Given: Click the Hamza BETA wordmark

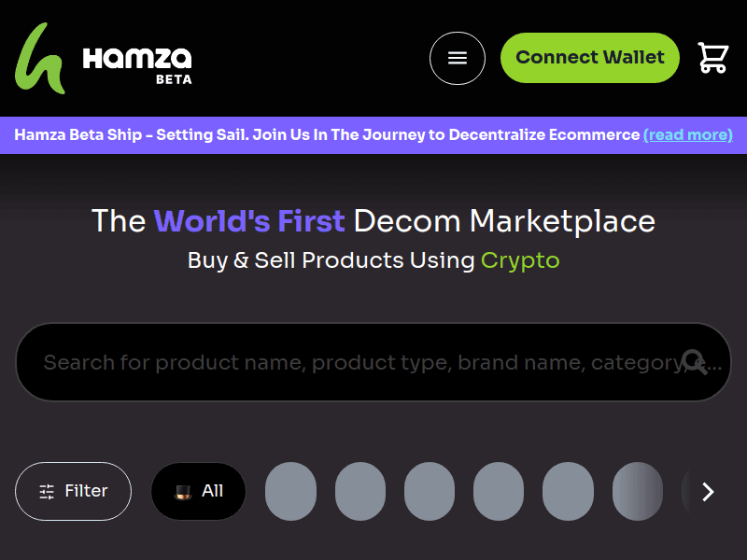Looking at the screenshot, I should coord(137,63).
